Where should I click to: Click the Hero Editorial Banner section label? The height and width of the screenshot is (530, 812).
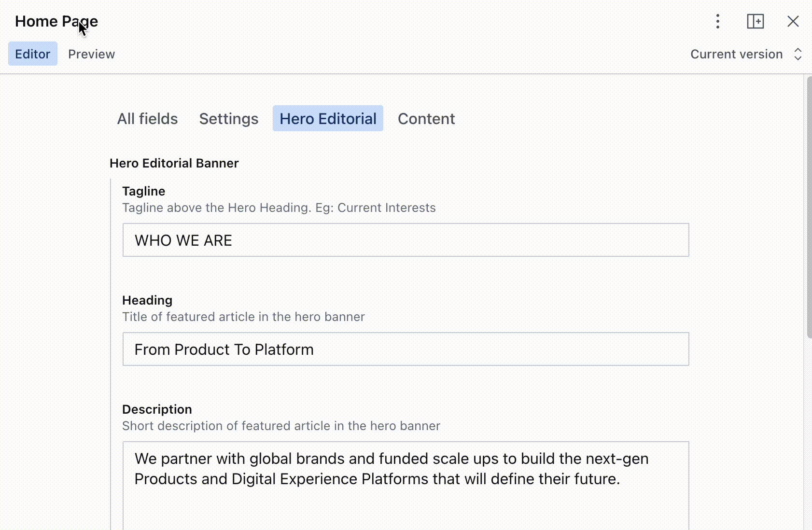click(x=174, y=163)
